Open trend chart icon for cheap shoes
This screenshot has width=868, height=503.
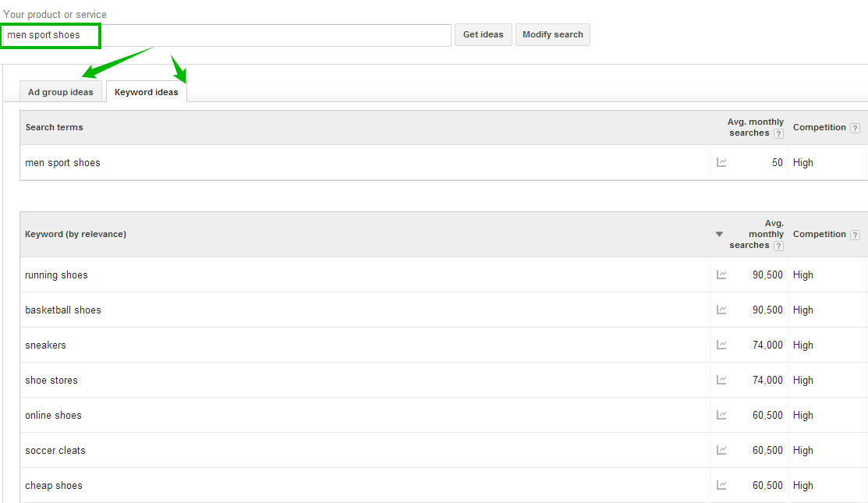[x=721, y=485]
